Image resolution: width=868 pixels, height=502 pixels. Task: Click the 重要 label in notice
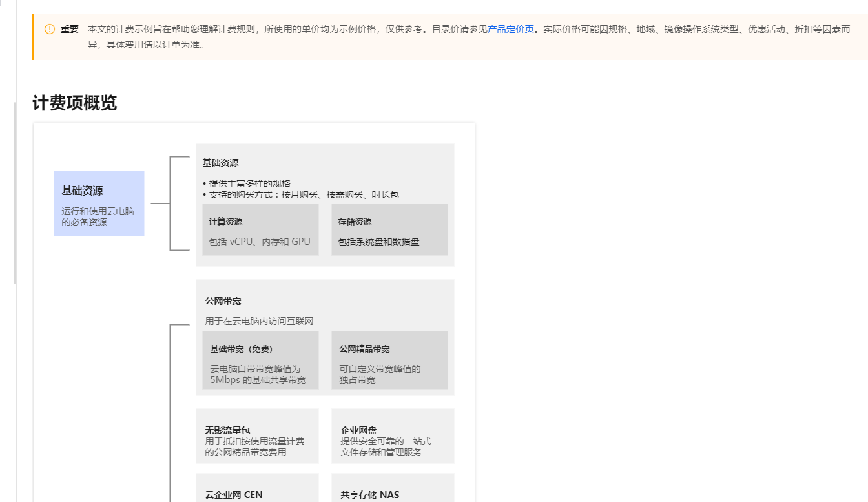pos(70,29)
